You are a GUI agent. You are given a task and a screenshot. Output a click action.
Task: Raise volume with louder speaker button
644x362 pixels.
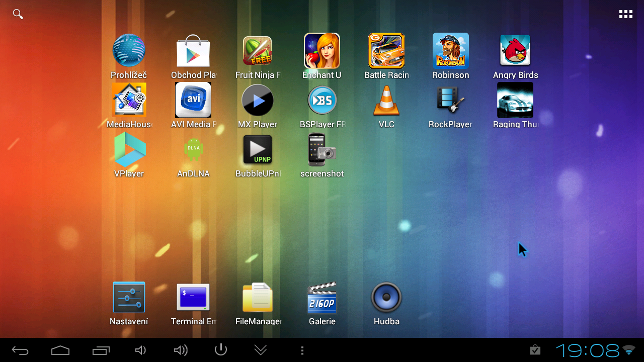click(x=181, y=350)
